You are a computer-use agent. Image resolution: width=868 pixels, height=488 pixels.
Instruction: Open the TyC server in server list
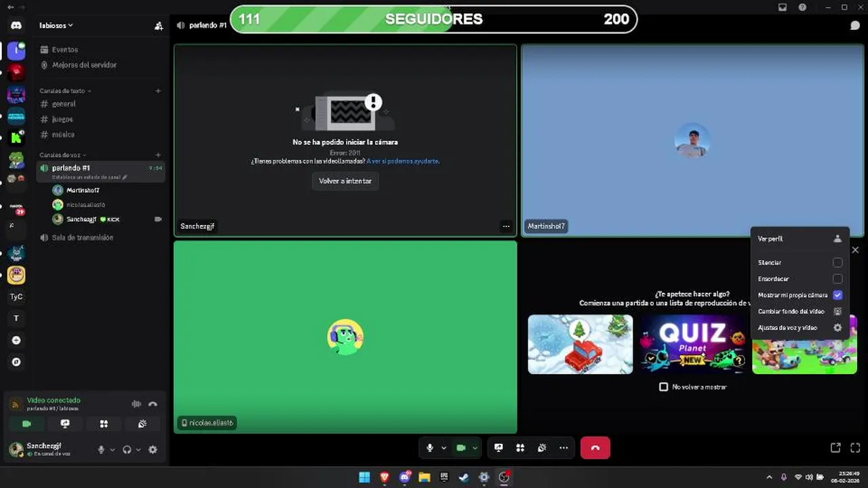(x=16, y=297)
